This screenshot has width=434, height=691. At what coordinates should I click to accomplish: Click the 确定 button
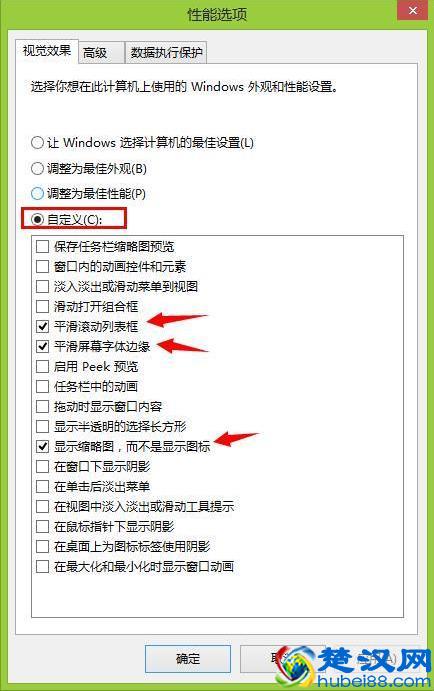point(188,659)
